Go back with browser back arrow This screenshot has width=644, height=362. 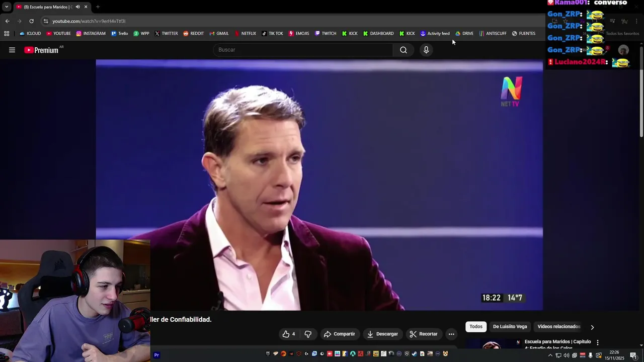[x=7, y=21]
